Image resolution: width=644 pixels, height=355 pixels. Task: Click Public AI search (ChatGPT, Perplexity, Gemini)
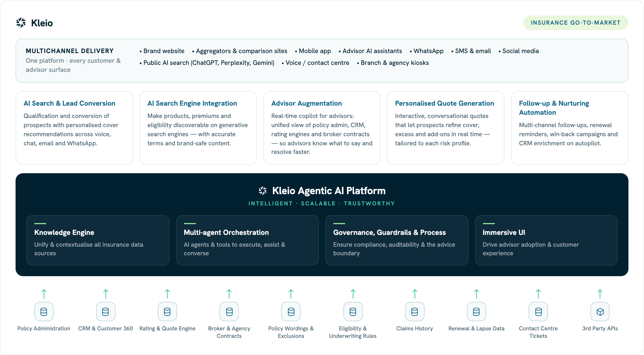pos(207,63)
